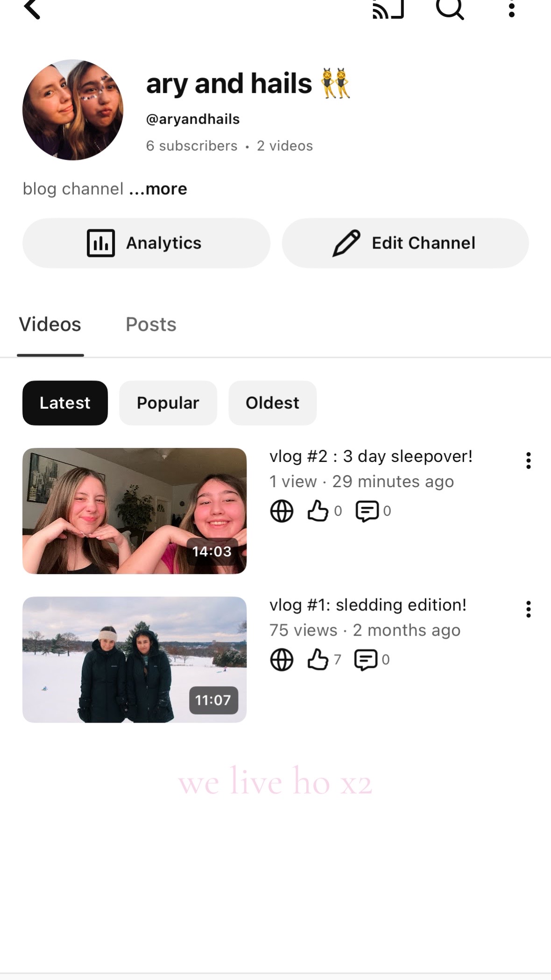Play the 14:03 sleepover vlog thumbnail

pyautogui.click(x=134, y=511)
